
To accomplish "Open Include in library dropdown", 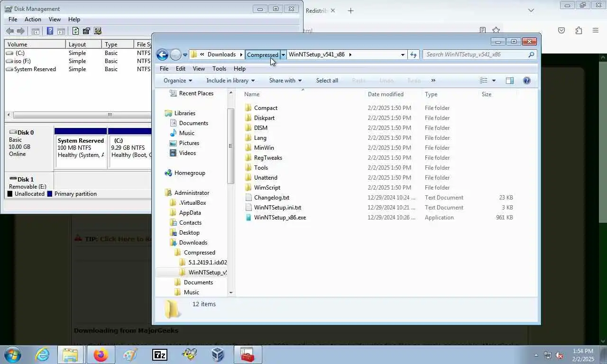I will click(x=230, y=81).
